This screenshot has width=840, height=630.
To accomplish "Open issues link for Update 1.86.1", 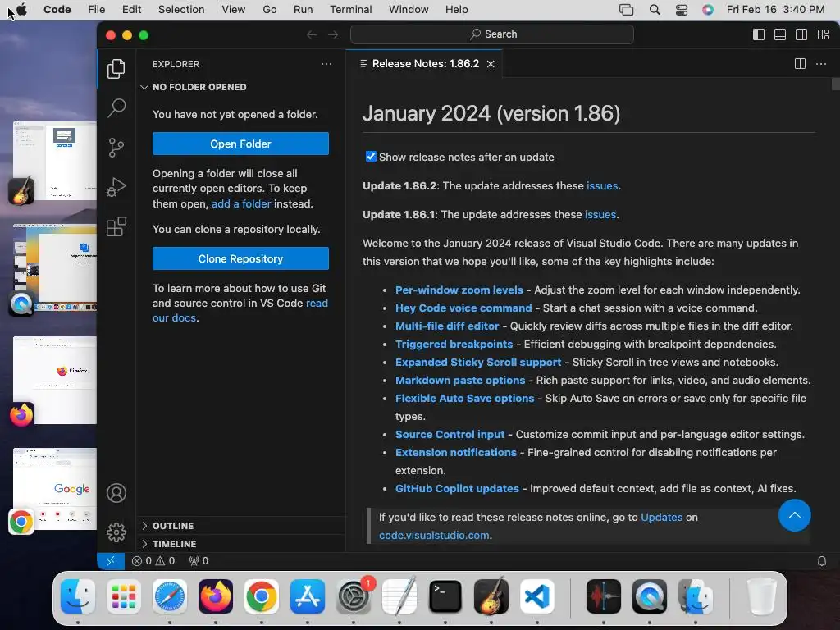I will (x=600, y=214).
